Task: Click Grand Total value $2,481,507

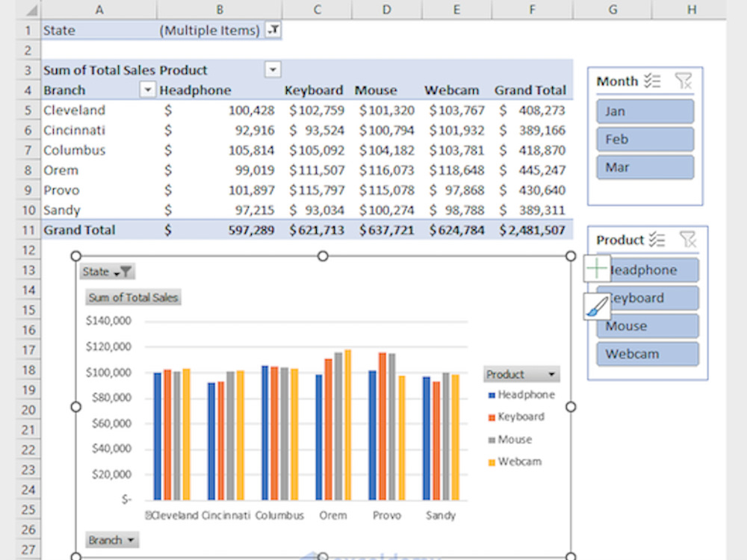Action: point(532,230)
